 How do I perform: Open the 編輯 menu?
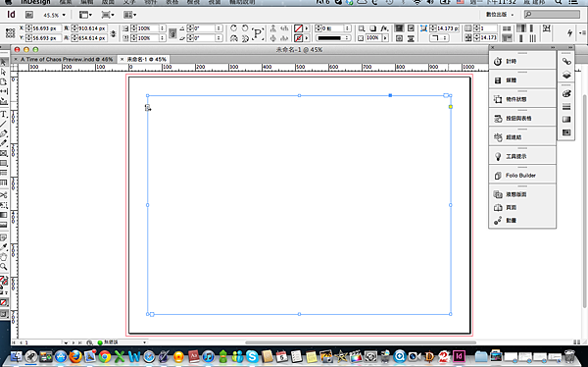pyautogui.click(x=86, y=2)
